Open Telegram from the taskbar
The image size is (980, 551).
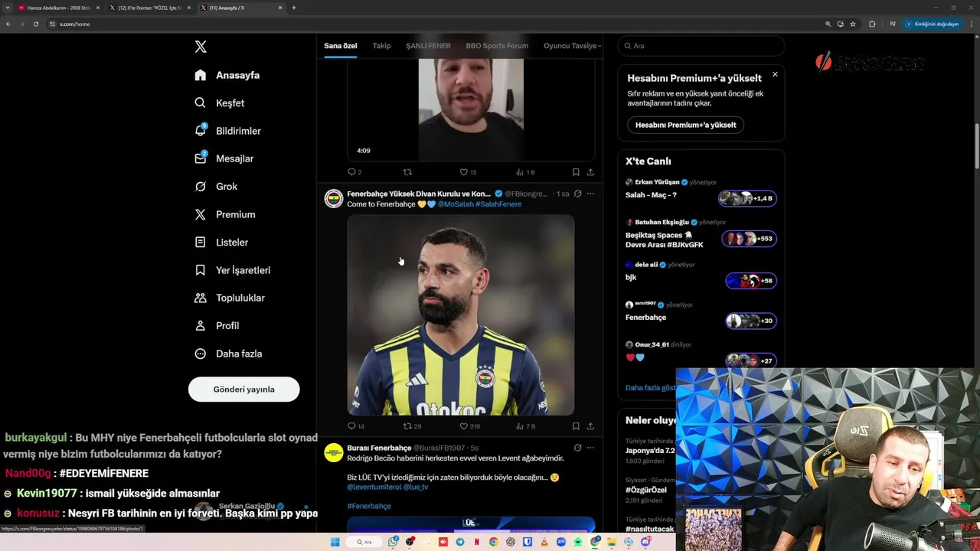coord(460,542)
